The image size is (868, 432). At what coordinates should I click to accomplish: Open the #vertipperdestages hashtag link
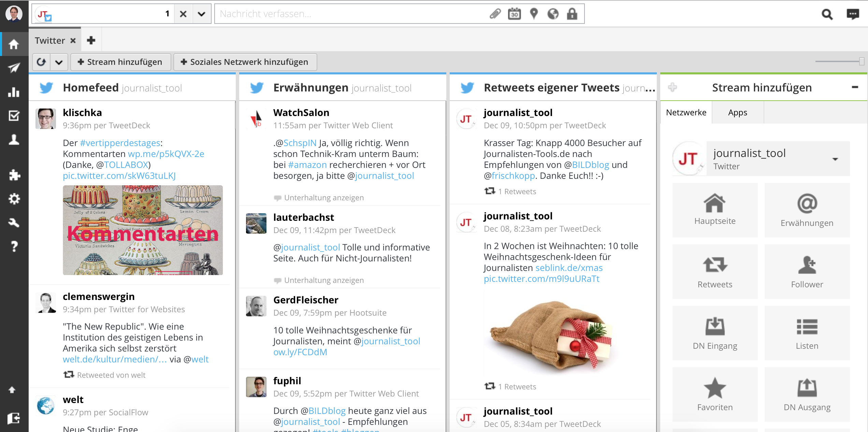point(120,143)
